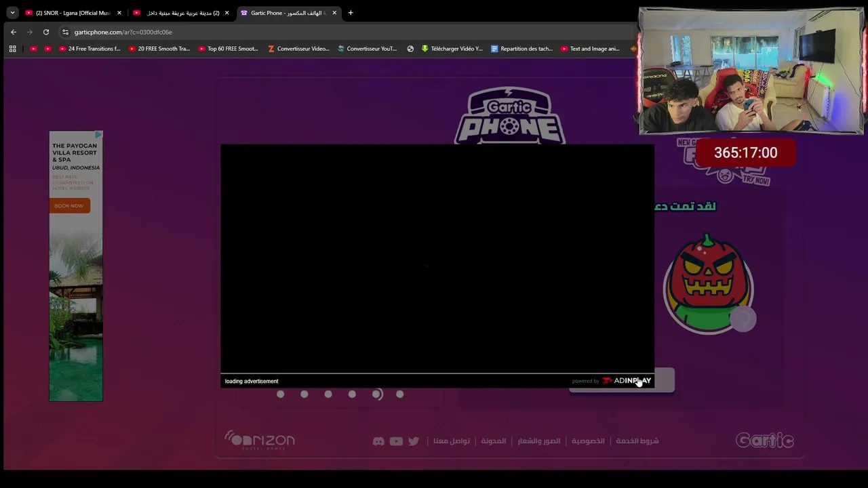Screen dimensions: 868x488
Task: Click the Gartic logo in the footer
Action: click(765, 441)
